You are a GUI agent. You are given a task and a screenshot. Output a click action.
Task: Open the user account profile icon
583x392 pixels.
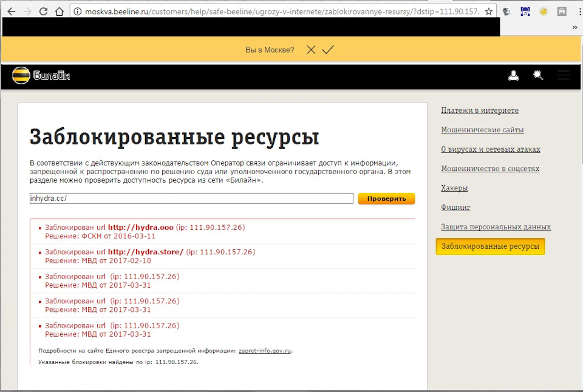514,76
